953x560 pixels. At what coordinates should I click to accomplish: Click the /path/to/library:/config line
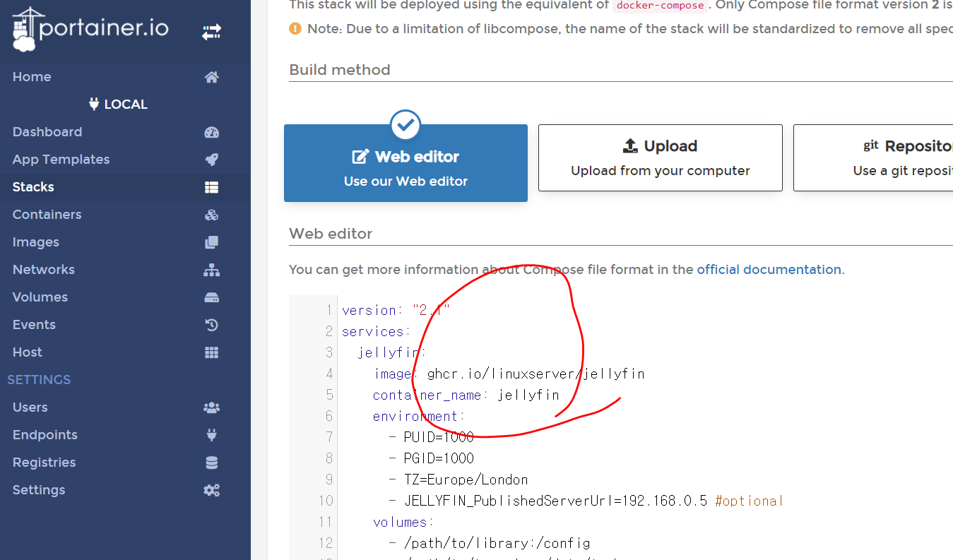(x=490, y=543)
